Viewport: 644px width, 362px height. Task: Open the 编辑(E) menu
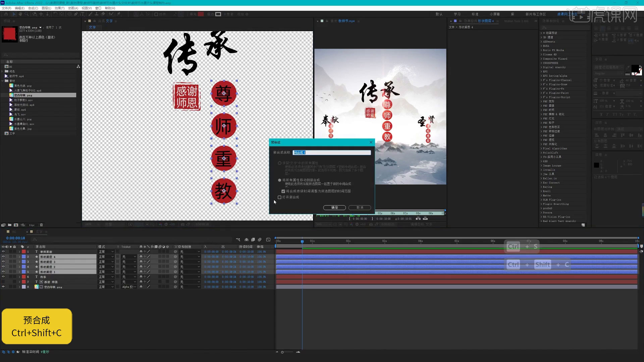pos(19,8)
